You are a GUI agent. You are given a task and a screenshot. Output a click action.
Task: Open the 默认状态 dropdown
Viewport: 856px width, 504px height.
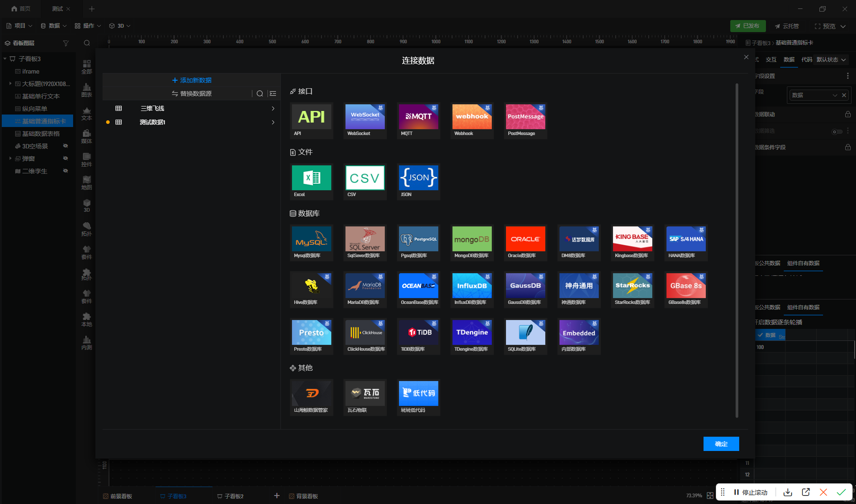[x=831, y=60]
